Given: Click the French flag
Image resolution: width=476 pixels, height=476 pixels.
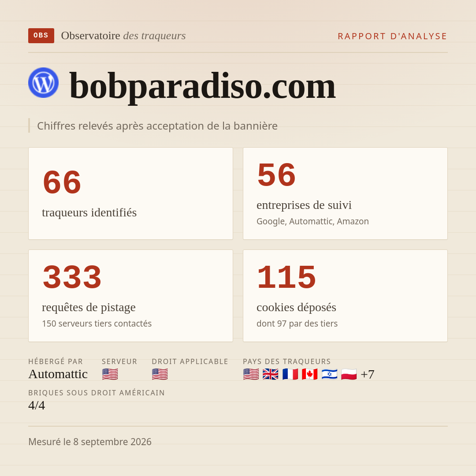Looking at the screenshot, I should pos(290,374).
